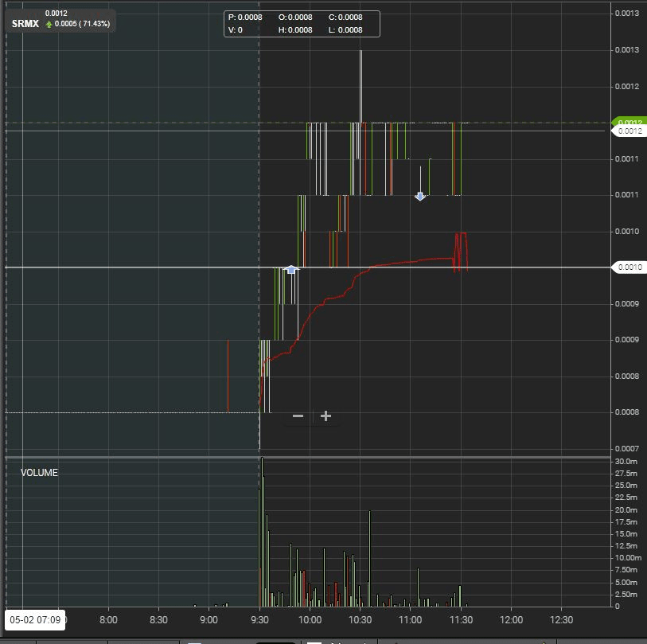Click the O: 0.0008 open value
This screenshot has width=647, height=644.
coord(295,18)
